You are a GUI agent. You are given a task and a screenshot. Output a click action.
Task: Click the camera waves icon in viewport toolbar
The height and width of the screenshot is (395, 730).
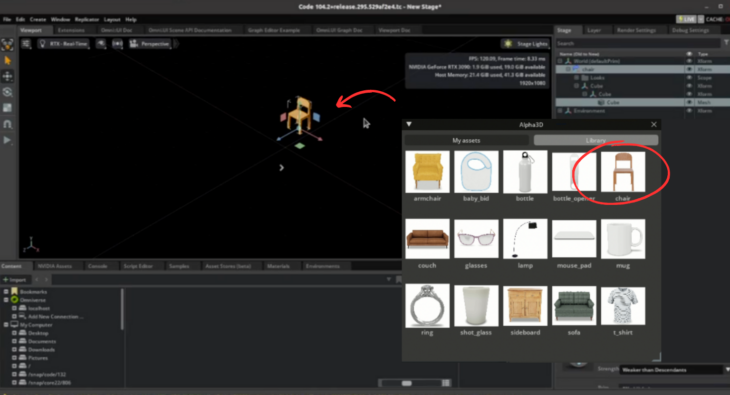pyautogui.click(x=117, y=44)
